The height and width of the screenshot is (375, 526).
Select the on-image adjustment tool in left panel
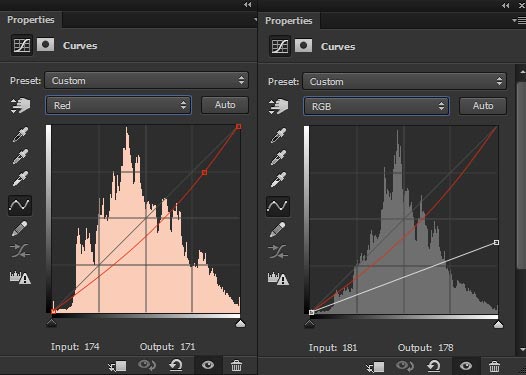coord(20,105)
